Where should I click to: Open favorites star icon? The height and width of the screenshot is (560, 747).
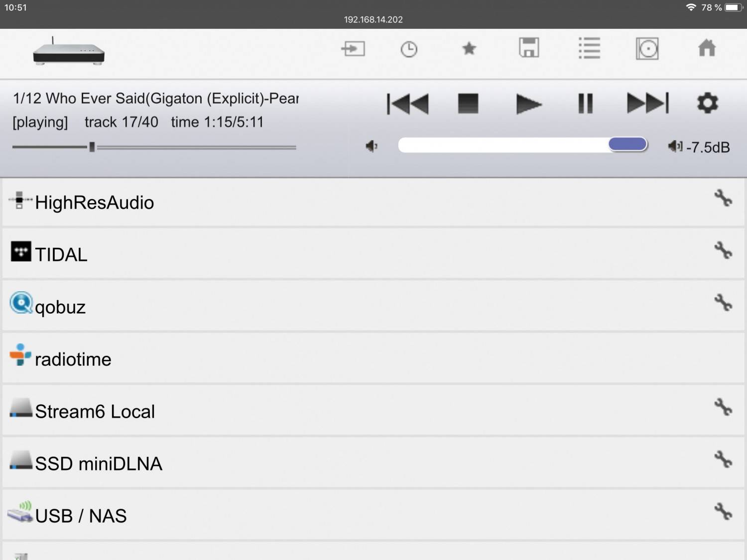[x=469, y=48]
